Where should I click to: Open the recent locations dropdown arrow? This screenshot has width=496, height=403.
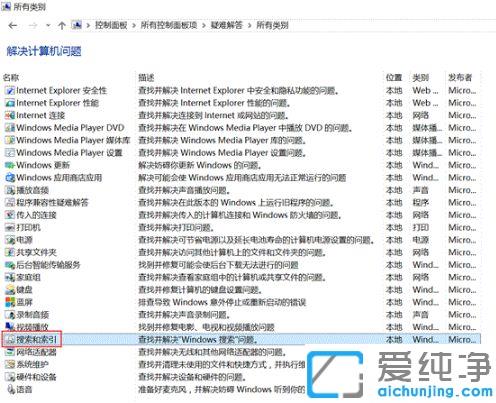48,25
